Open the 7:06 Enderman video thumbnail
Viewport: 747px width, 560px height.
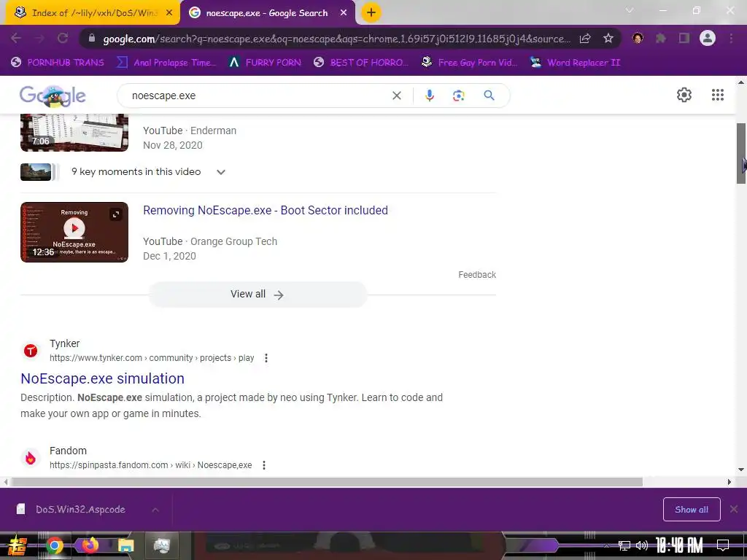coord(74,133)
